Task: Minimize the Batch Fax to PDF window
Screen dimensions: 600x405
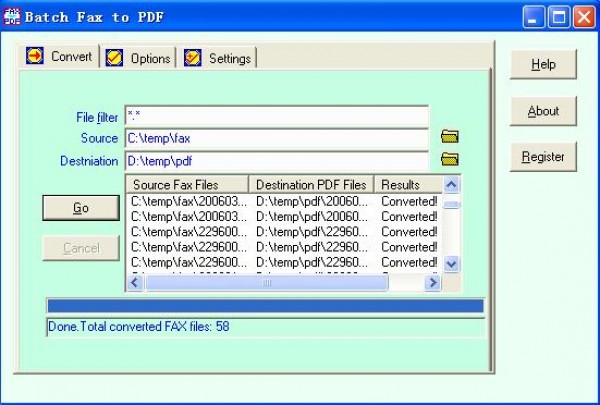Action: point(533,17)
